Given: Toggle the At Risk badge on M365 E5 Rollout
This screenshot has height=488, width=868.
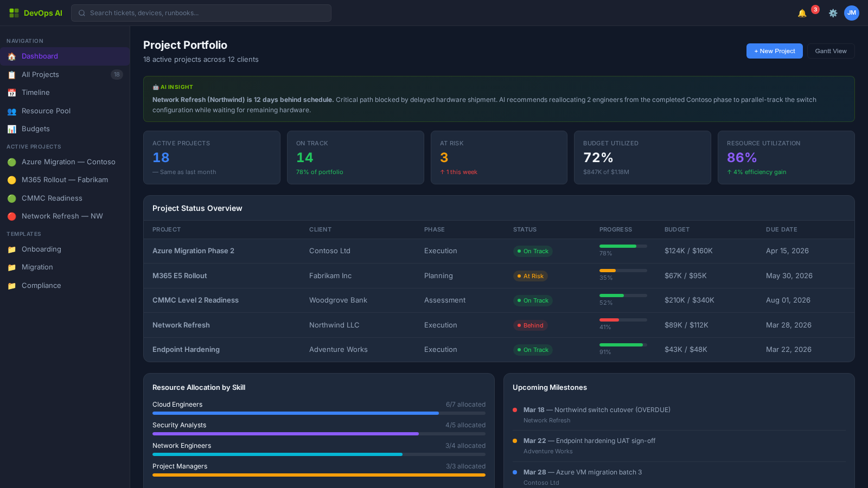Looking at the screenshot, I should coord(530,276).
